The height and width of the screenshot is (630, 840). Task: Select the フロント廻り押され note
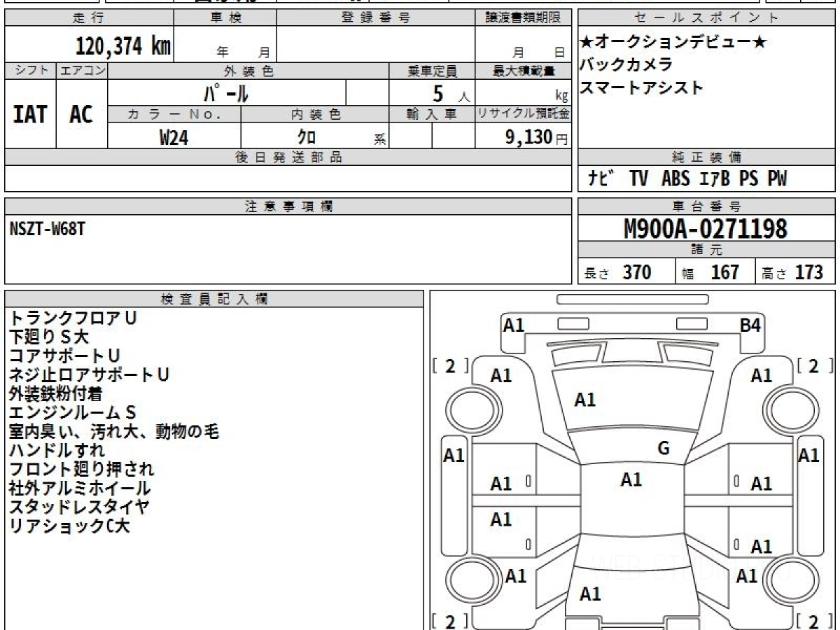click(x=81, y=469)
